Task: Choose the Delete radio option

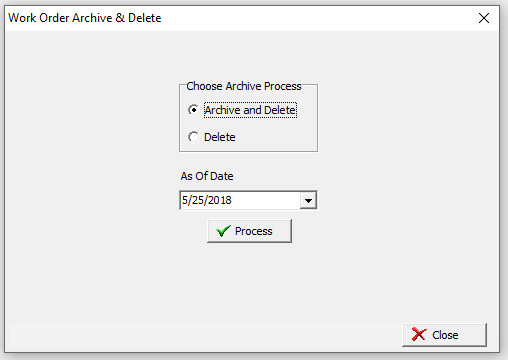Action: click(193, 137)
